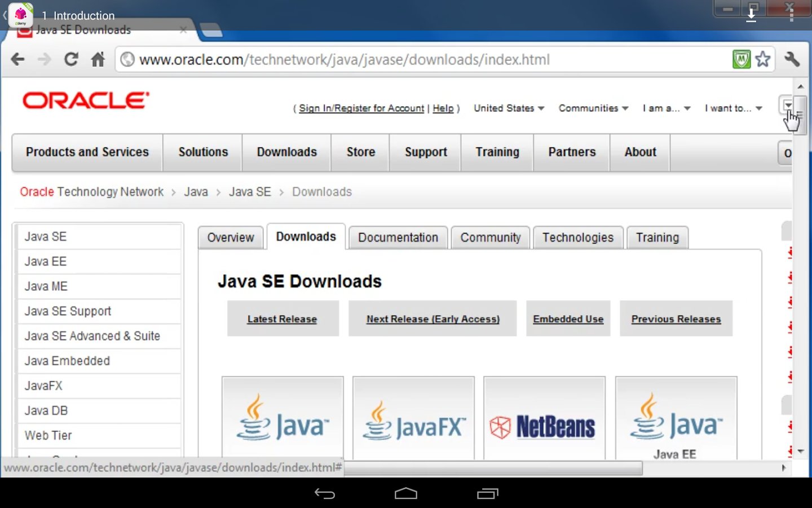Click the Oracle logo

[86, 100]
